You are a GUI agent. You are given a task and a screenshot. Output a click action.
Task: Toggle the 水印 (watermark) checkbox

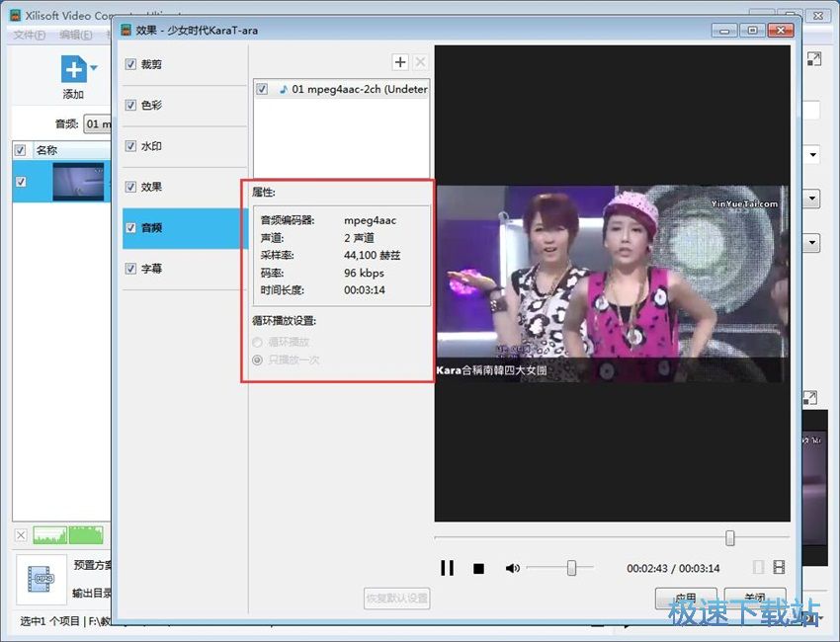(130, 146)
